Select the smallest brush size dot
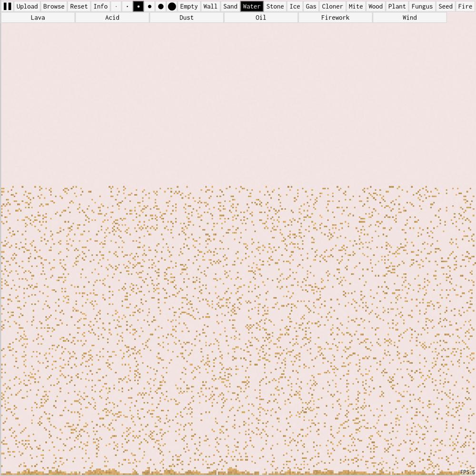Screen dimensions: 476x476 point(116,6)
